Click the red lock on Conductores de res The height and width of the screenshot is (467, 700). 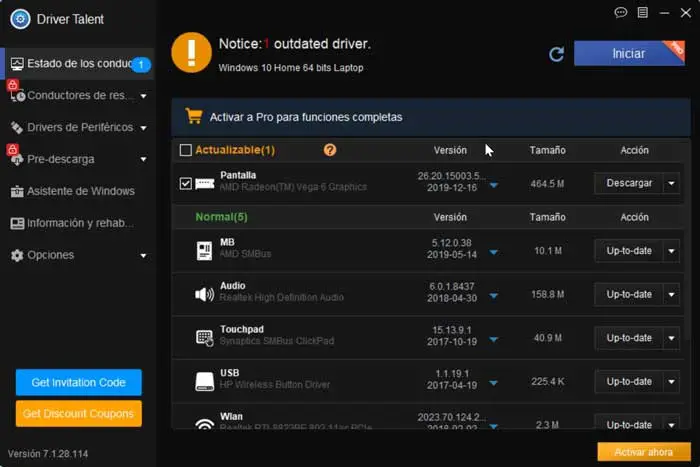[12, 84]
